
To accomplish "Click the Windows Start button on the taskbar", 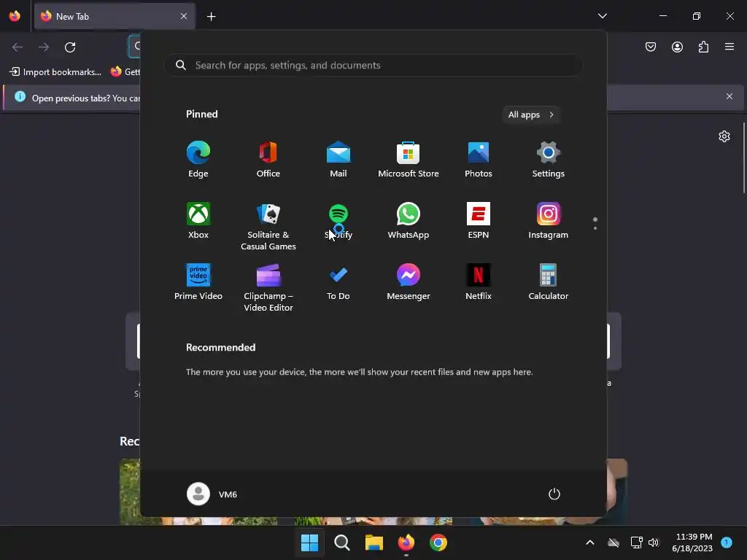I will (309, 542).
